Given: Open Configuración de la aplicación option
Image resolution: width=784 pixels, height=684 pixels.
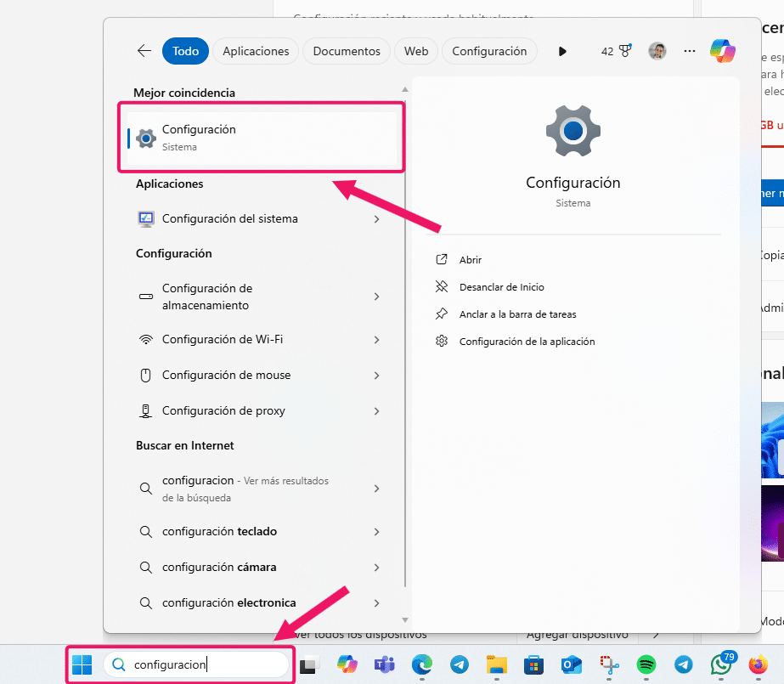Looking at the screenshot, I should click(527, 342).
